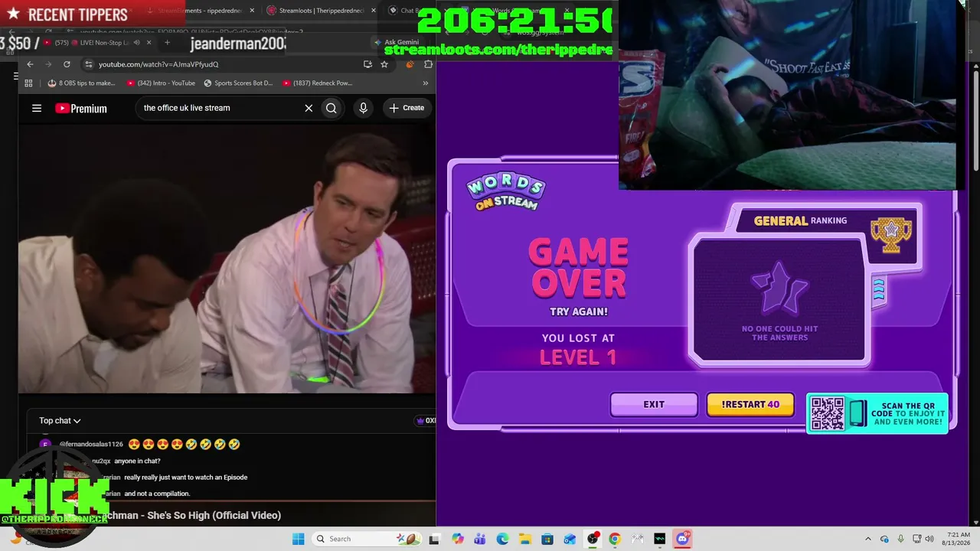Open Task View on the taskbar

(434, 539)
